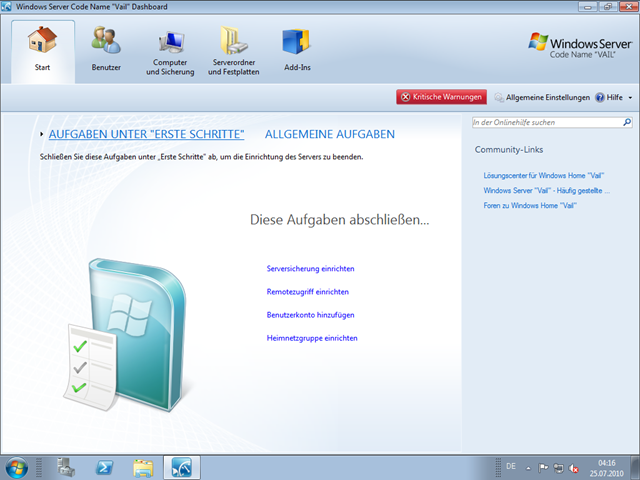The image size is (640, 480).
Task: Click the Kritische Warnungen alert button
Action: pos(441,97)
